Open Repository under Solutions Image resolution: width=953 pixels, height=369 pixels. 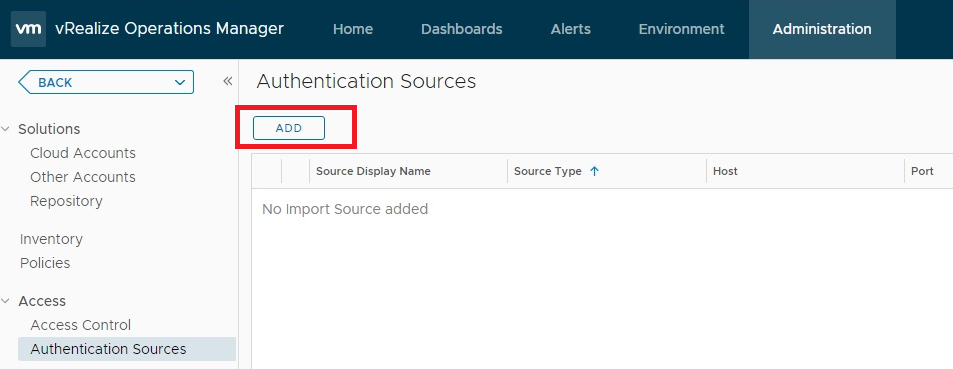coord(66,201)
